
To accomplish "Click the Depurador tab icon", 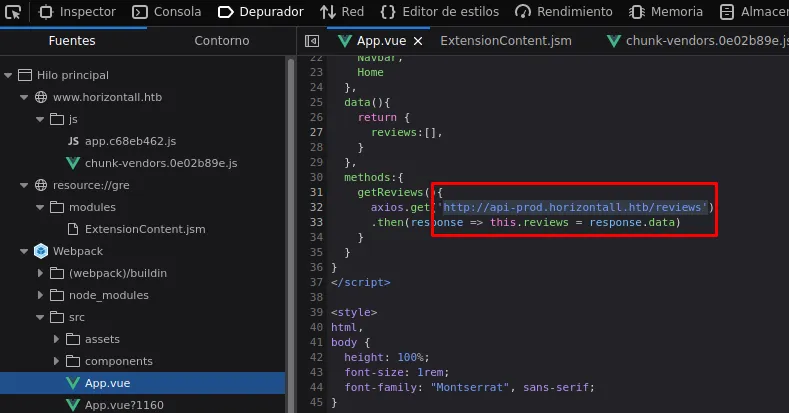I will point(225,12).
